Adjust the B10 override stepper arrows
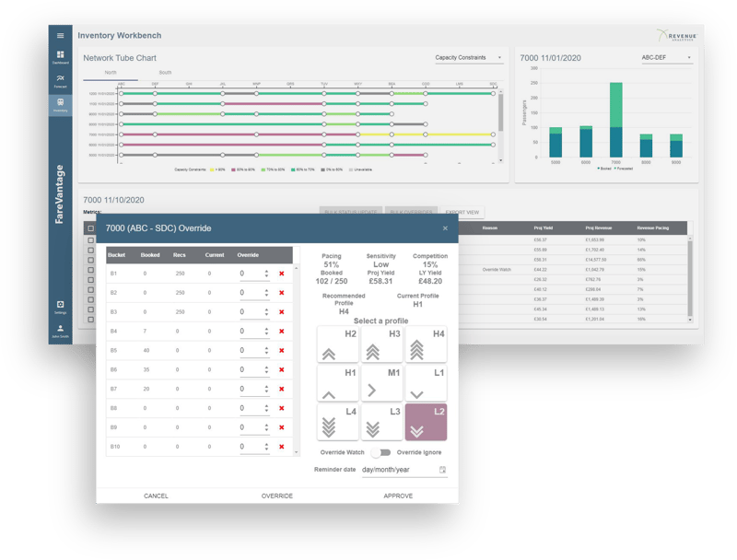This screenshot has height=560, width=737. pos(266,447)
